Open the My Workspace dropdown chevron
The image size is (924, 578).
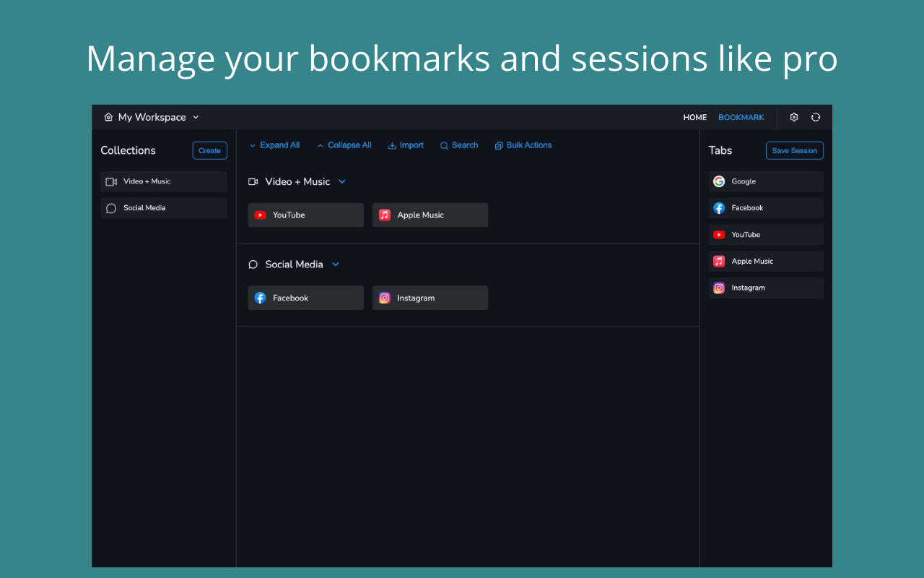pos(196,117)
